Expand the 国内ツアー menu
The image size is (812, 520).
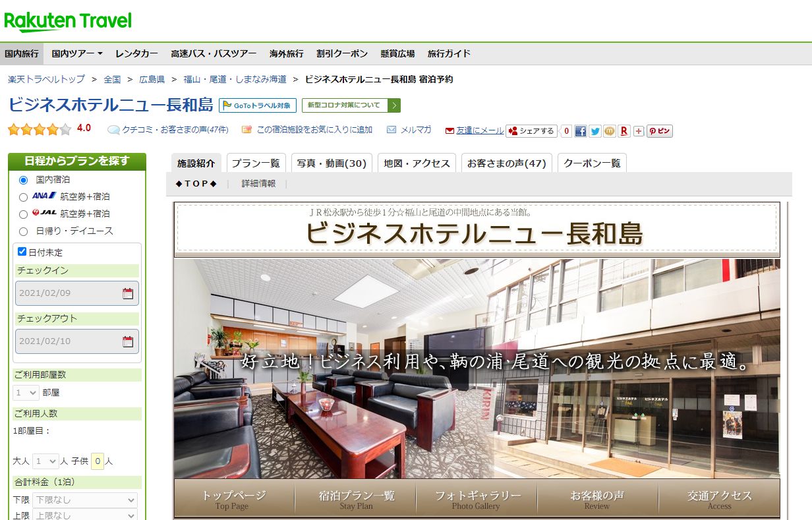pyautogui.click(x=77, y=53)
